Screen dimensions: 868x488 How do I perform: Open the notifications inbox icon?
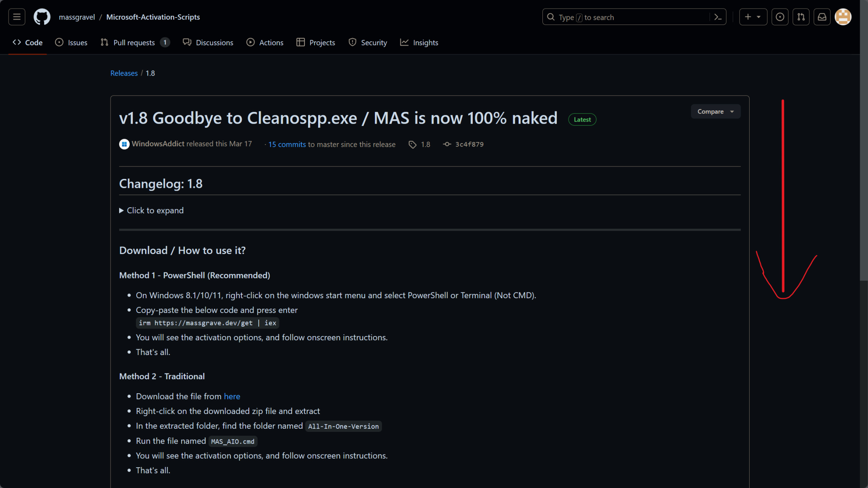[822, 17]
